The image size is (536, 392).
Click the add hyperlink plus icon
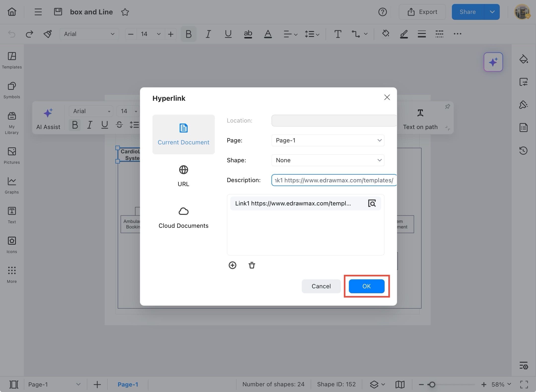pos(232,265)
